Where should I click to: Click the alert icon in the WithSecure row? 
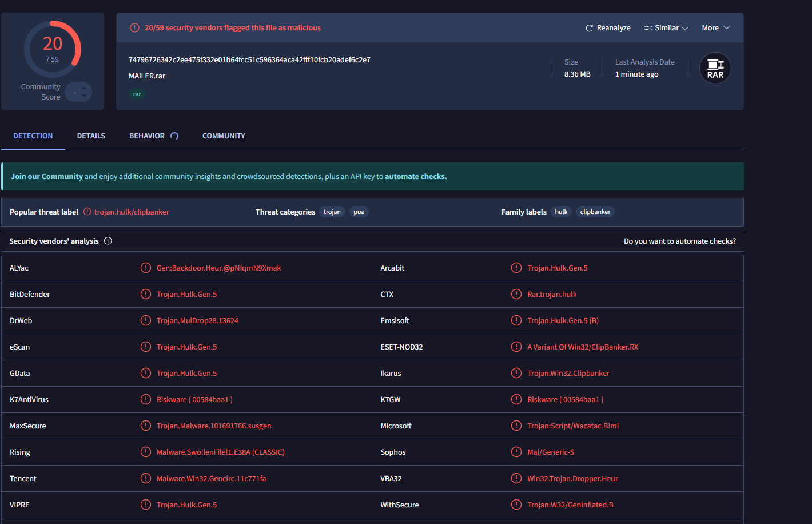pos(516,505)
